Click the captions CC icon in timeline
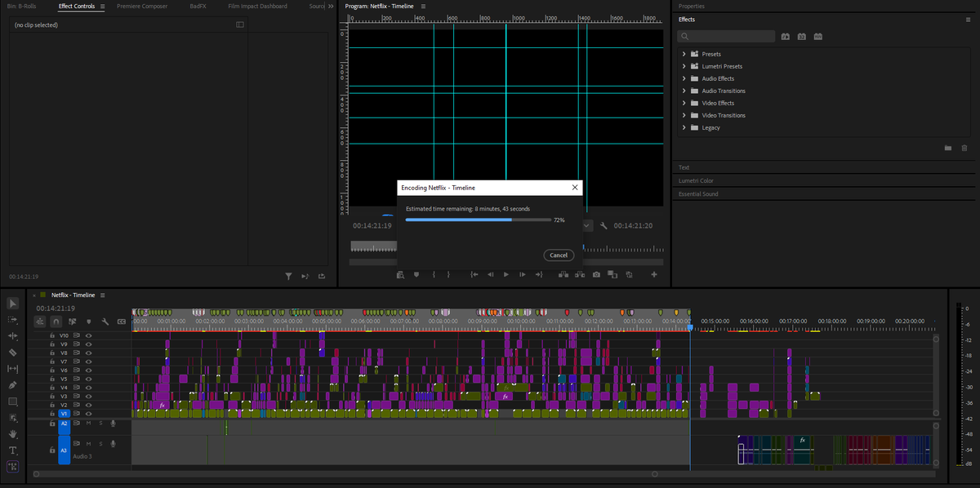This screenshot has height=488, width=980. pyautogui.click(x=122, y=322)
